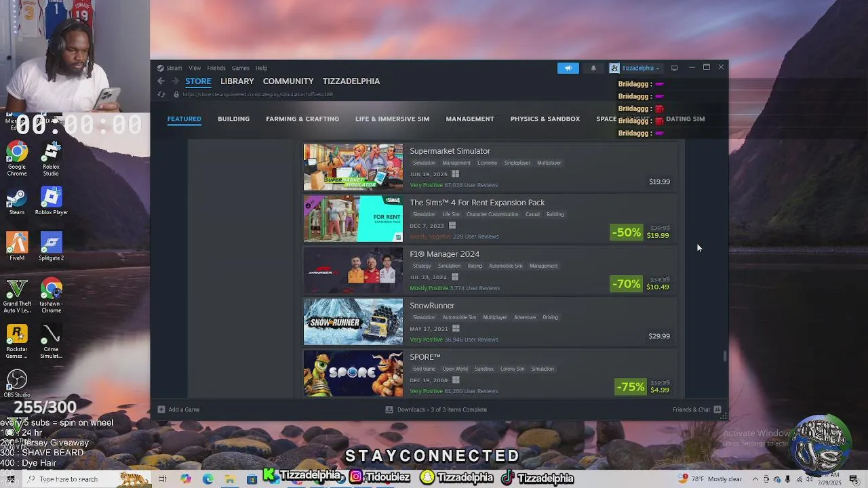Select the LIFE & IMMERSIVE SIM tab
The height and width of the screenshot is (488, 868).
(393, 119)
